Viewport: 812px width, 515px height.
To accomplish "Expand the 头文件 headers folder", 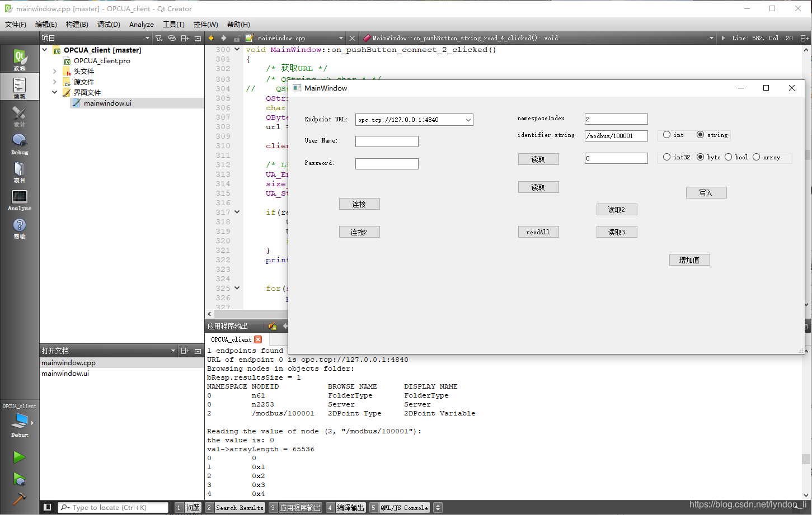I will click(x=55, y=71).
